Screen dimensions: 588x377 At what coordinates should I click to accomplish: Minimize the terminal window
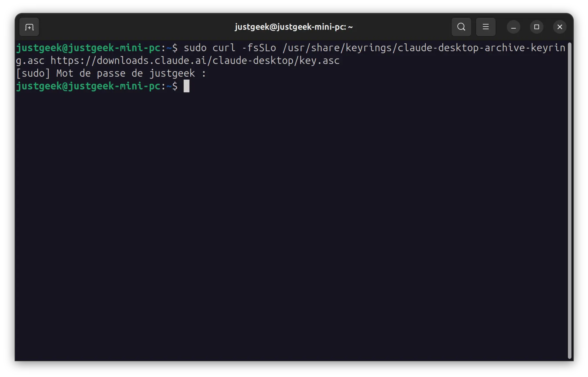(514, 27)
